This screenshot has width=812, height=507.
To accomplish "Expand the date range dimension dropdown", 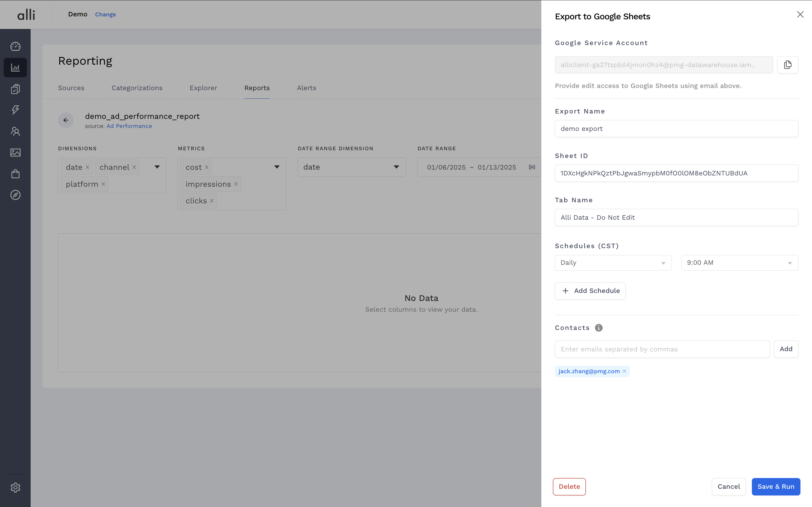I will 351,167.
